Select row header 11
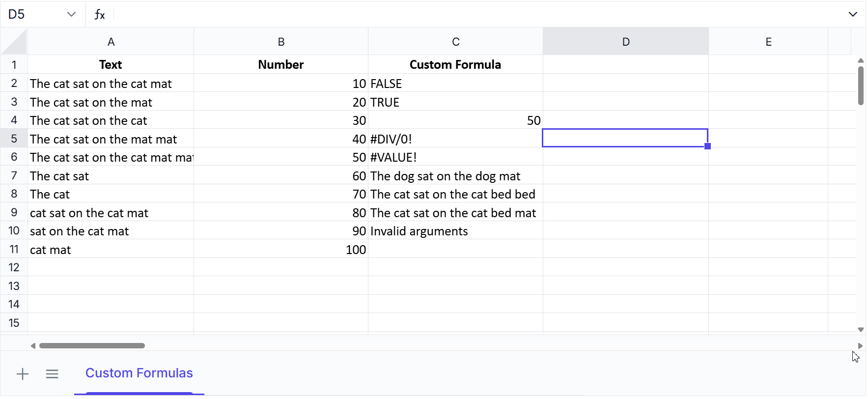The image size is (868, 399). [x=14, y=249]
